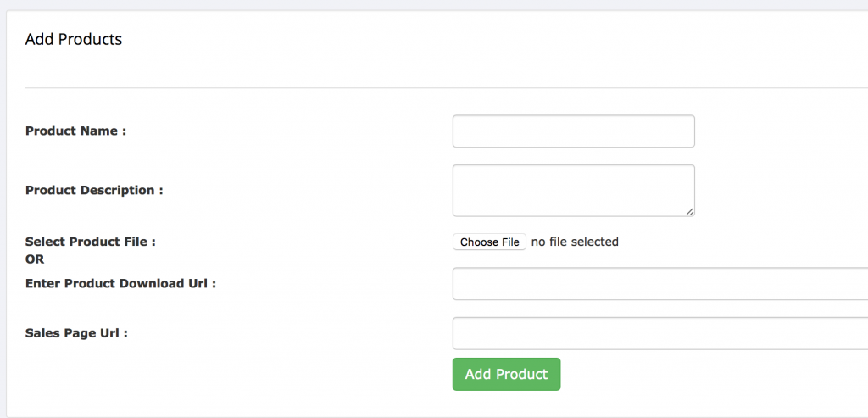This screenshot has height=418, width=868.
Task: Grab the description textarea resize handle
Action: (691, 212)
